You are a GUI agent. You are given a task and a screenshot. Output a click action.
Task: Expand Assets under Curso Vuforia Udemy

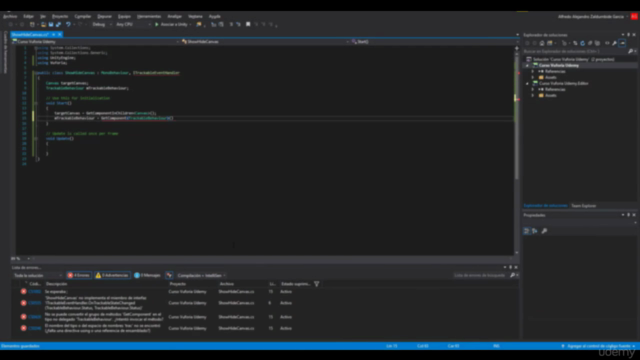[533, 77]
